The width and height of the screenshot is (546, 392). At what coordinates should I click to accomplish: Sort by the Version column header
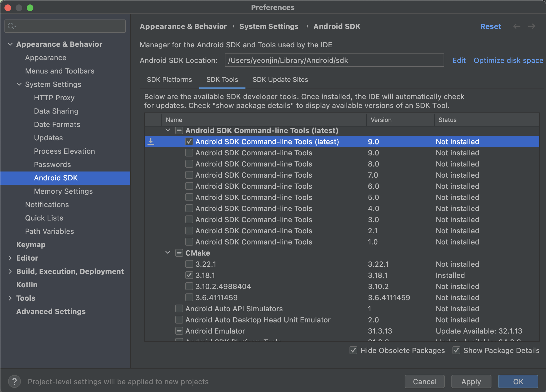400,120
